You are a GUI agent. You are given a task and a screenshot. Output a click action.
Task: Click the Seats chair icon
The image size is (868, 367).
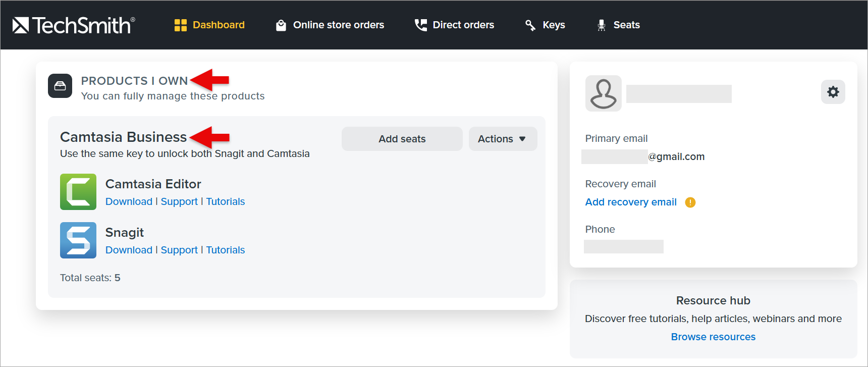pos(602,25)
